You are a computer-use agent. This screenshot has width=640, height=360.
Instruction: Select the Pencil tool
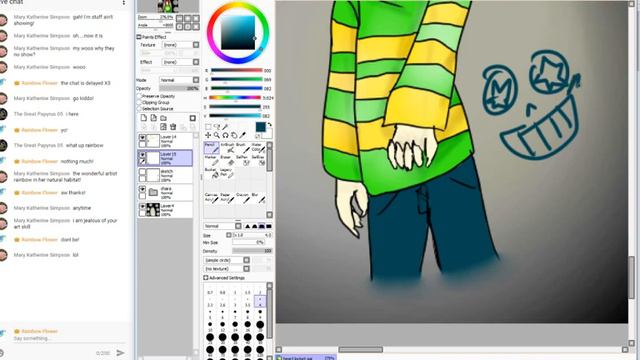click(x=211, y=148)
